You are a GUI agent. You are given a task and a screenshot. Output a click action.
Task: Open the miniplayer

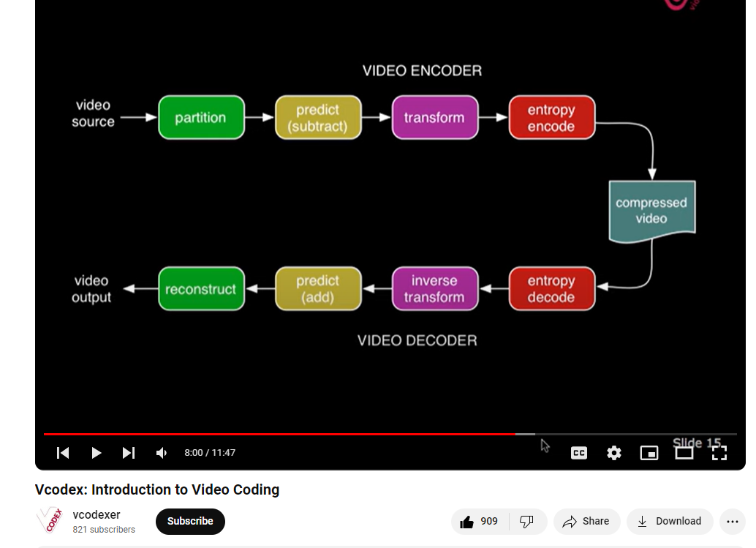(649, 452)
